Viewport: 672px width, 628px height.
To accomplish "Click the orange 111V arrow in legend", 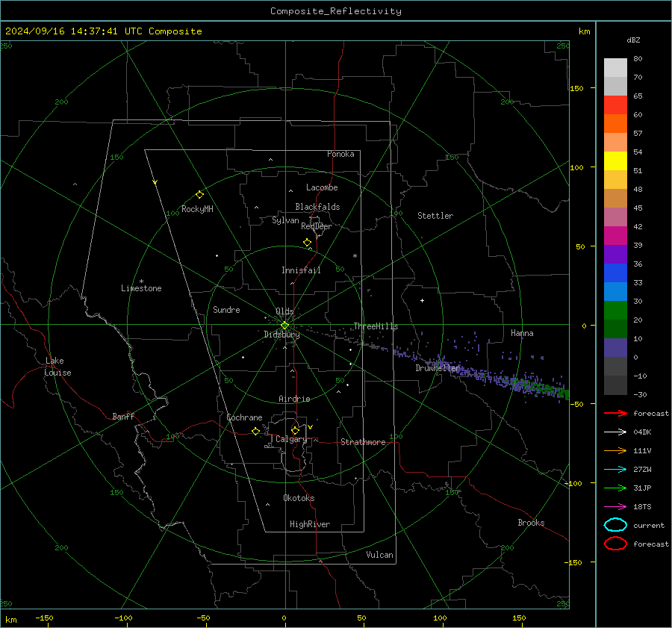I will tap(615, 450).
